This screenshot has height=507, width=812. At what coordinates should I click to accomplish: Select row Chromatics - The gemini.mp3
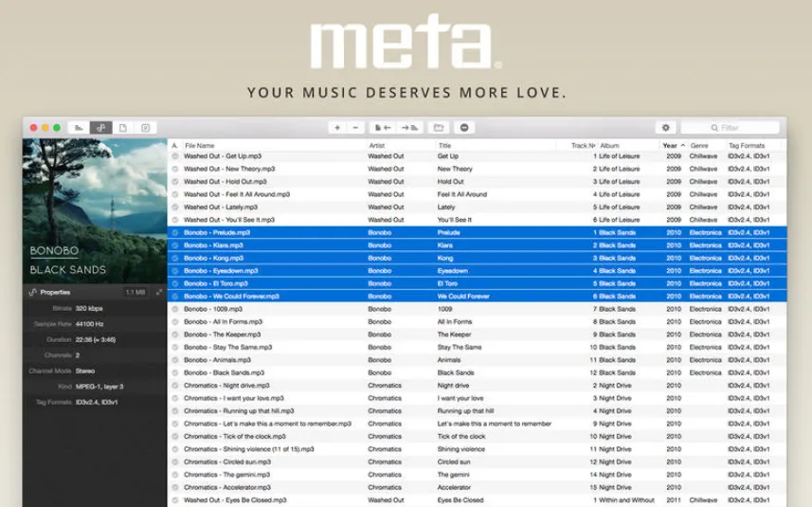tap(477, 475)
